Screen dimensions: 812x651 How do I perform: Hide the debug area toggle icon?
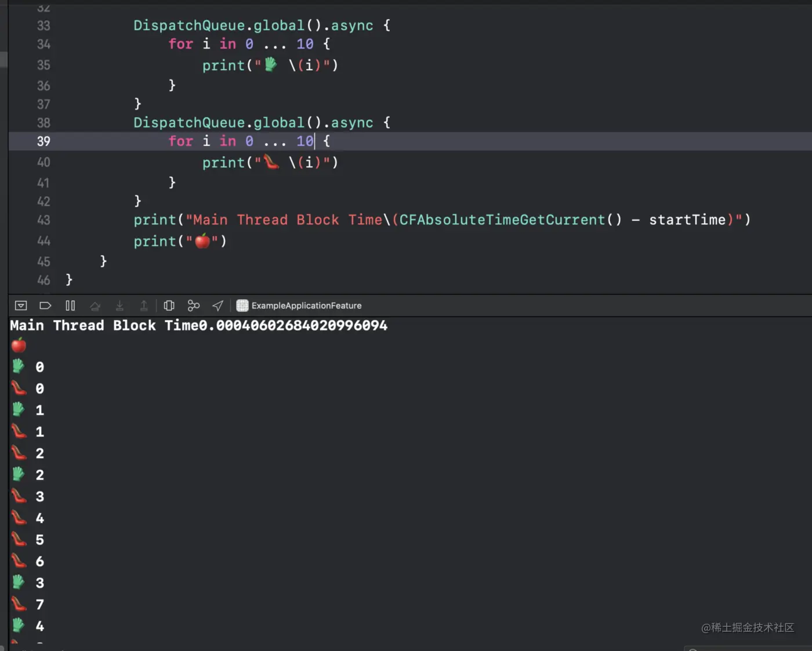pos(21,306)
